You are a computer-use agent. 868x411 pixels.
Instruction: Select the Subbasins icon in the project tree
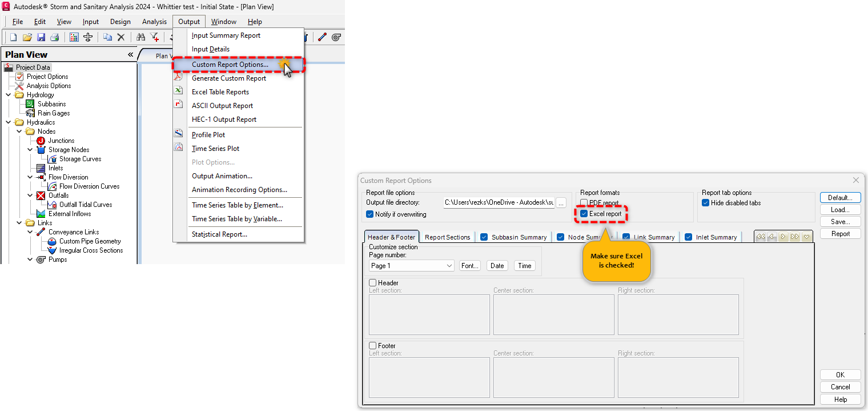(29, 103)
